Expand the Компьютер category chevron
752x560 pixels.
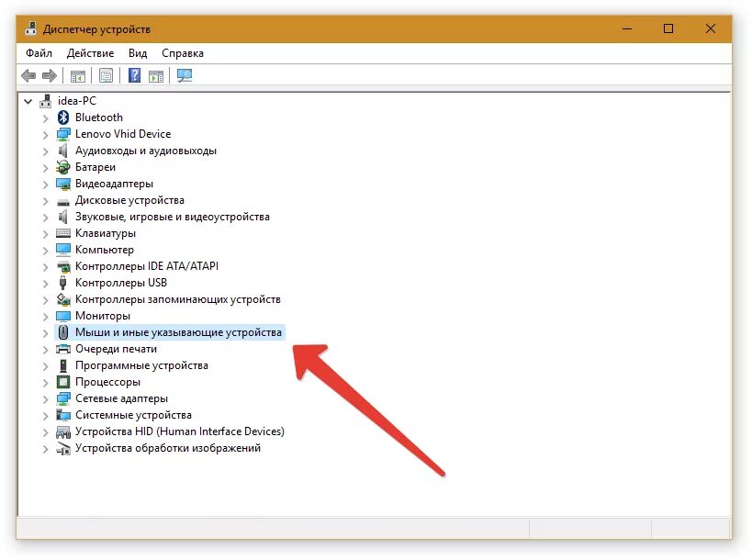coord(46,251)
